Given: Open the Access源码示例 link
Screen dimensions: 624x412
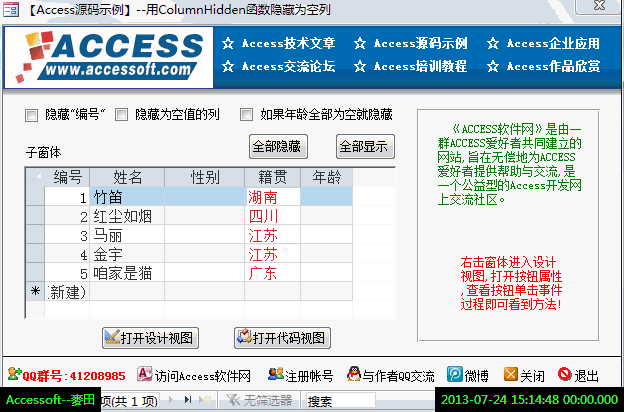Looking at the screenshot, I should pyautogui.click(x=421, y=43).
